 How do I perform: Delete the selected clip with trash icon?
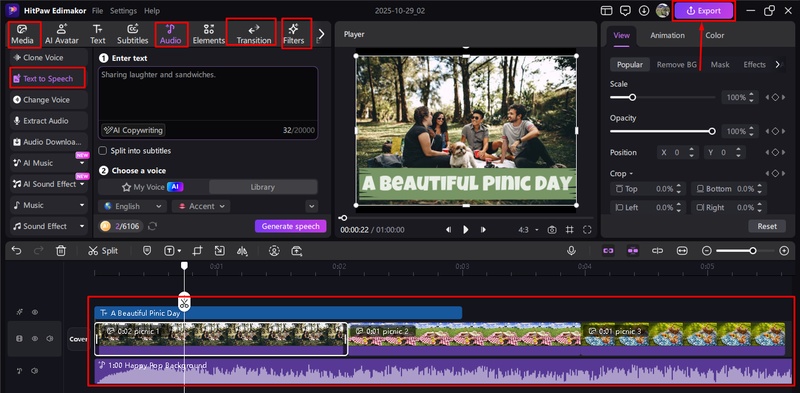pos(61,251)
